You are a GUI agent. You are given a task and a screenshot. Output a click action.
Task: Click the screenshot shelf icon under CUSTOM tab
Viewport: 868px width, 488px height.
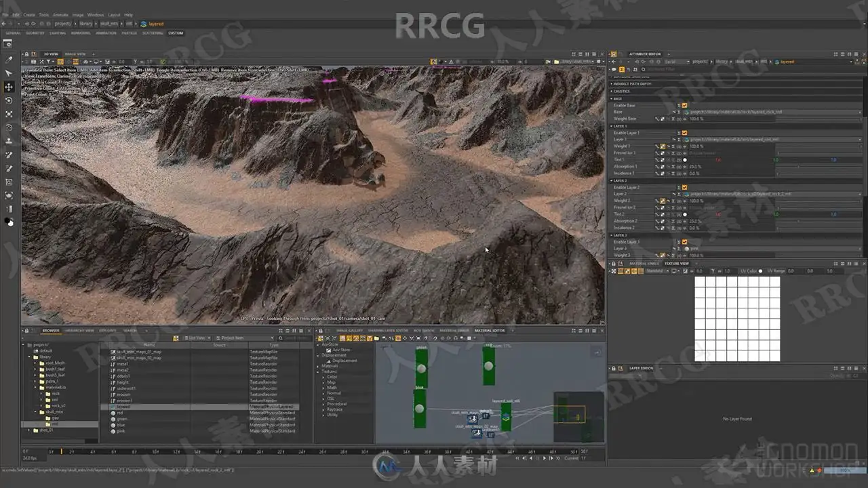tap(9, 42)
